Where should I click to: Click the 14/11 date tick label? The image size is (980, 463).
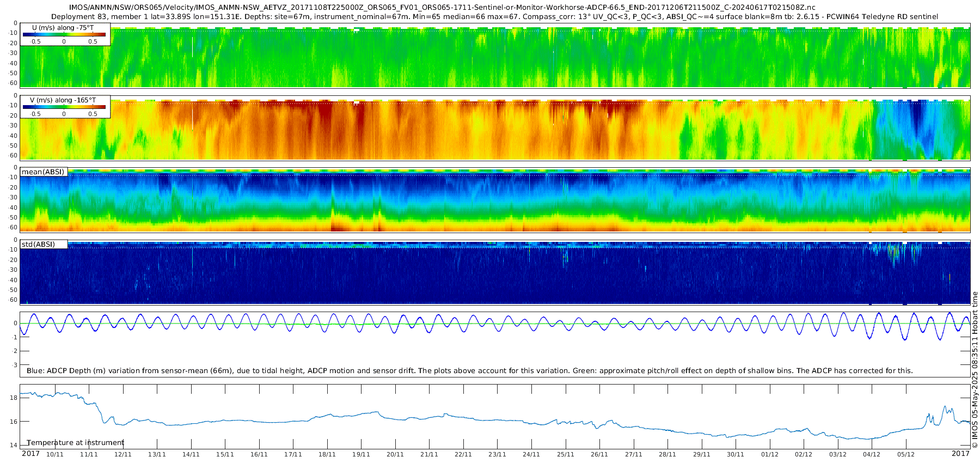[191, 454]
